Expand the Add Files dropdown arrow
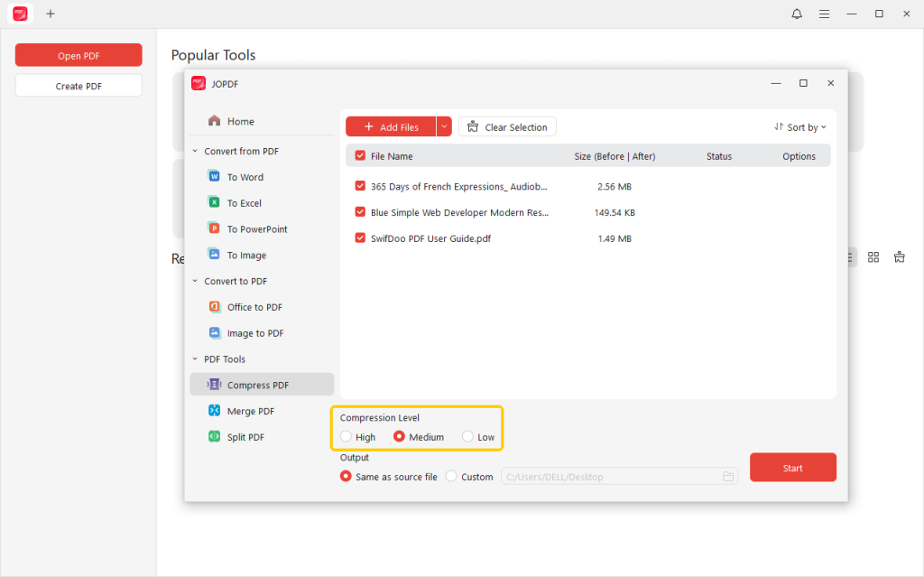The image size is (924, 577). 443,126
